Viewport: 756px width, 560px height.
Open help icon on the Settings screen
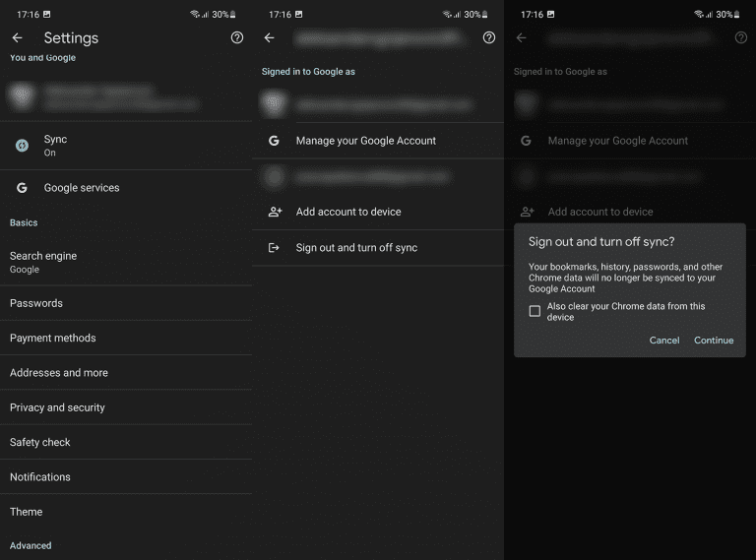click(x=236, y=37)
